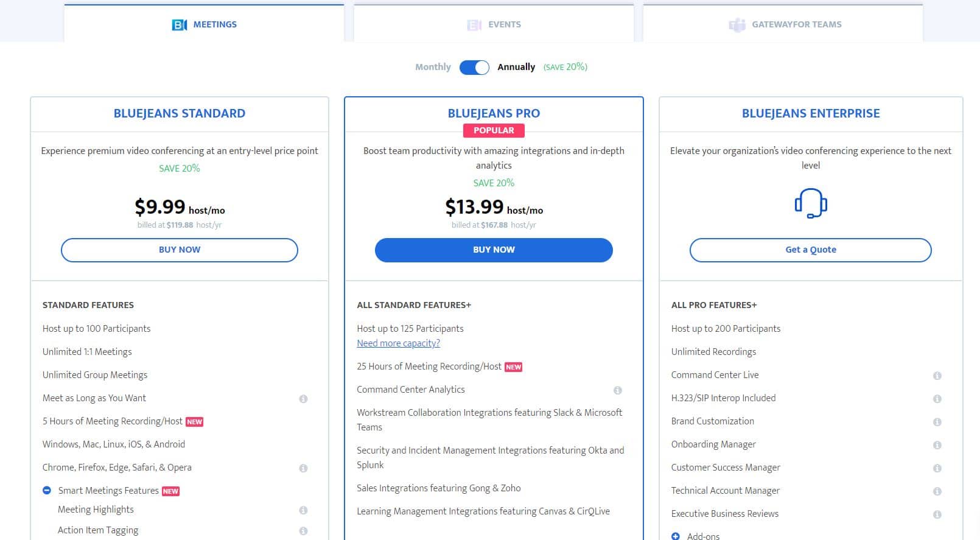This screenshot has width=980, height=540.
Task: Open info for Technical Account Manager
Action: point(937,491)
